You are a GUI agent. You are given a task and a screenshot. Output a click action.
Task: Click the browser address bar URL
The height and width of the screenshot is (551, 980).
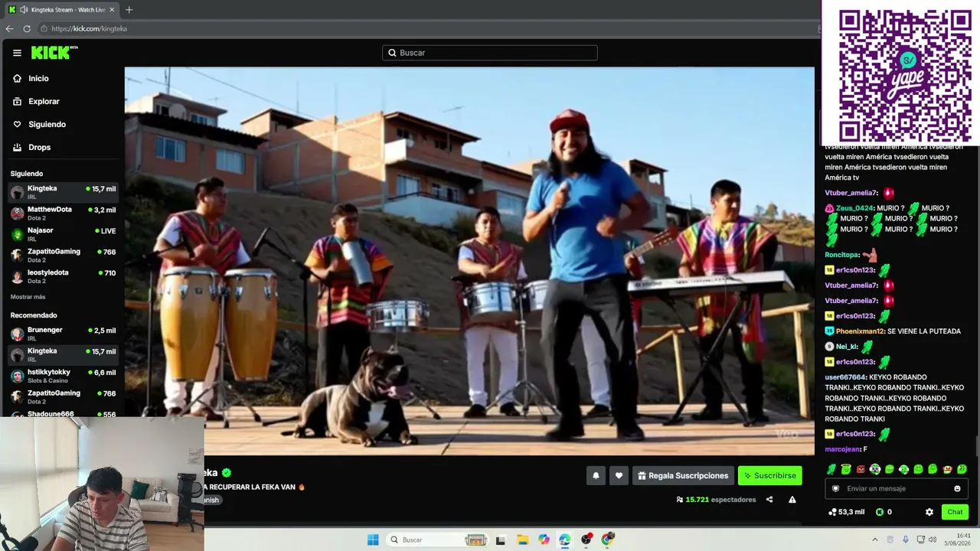89,28
